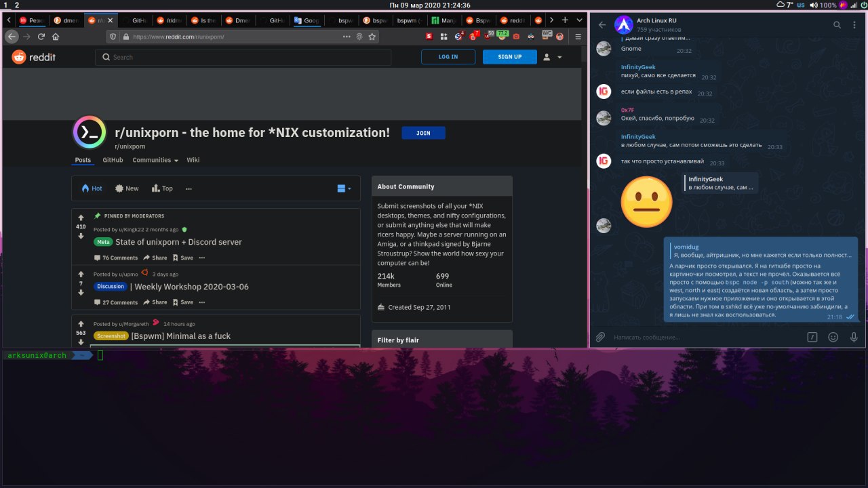
Task: Open the bot commands slash icon in Telegram
Action: click(x=812, y=337)
